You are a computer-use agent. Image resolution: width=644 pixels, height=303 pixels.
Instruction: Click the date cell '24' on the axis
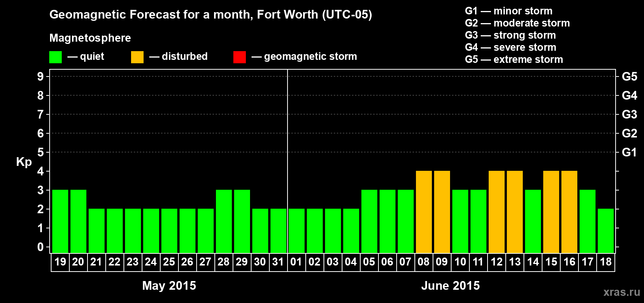(151, 262)
